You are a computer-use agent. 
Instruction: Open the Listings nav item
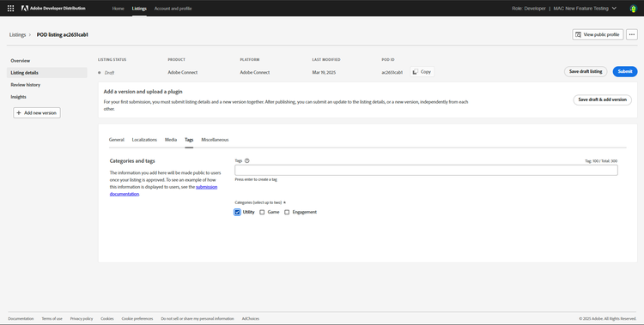[139, 9]
